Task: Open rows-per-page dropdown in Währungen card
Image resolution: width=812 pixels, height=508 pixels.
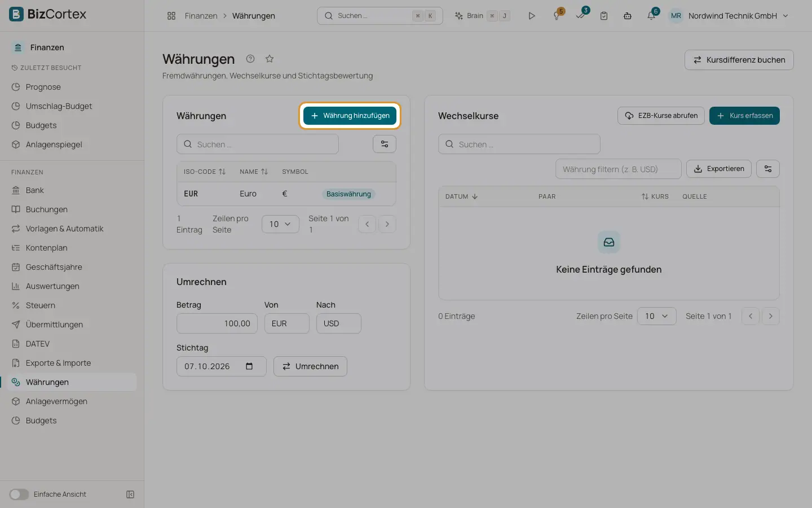Action: coord(280,224)
